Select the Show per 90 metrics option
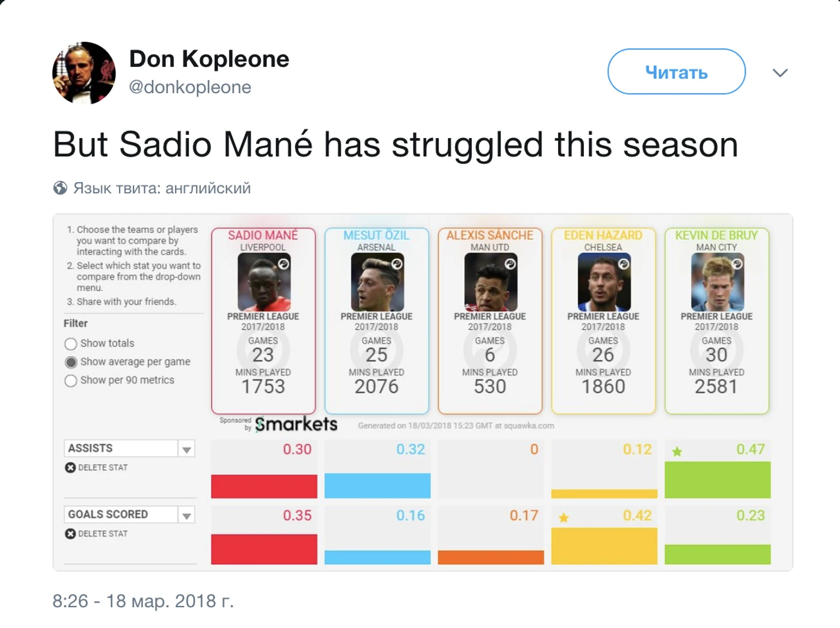The image size is (840, 628). (71, 381)
